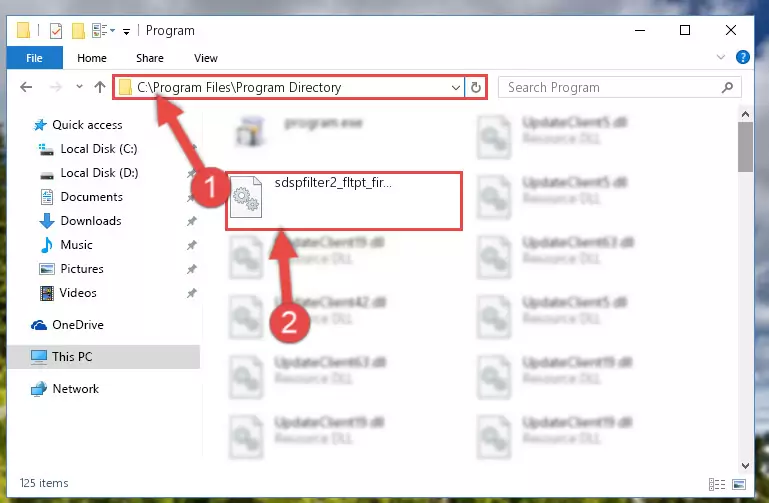Click the sdspfilter2 DLL gear icon
The width and height of the screenshot is (769, 503).
246,197
